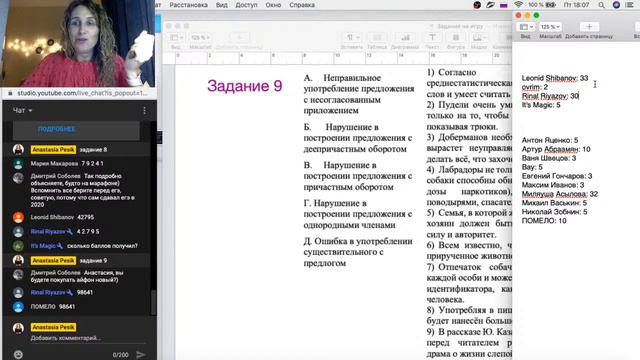
Task: Click Мария Макарова's avatar in chat
Action: click(18, 164)
